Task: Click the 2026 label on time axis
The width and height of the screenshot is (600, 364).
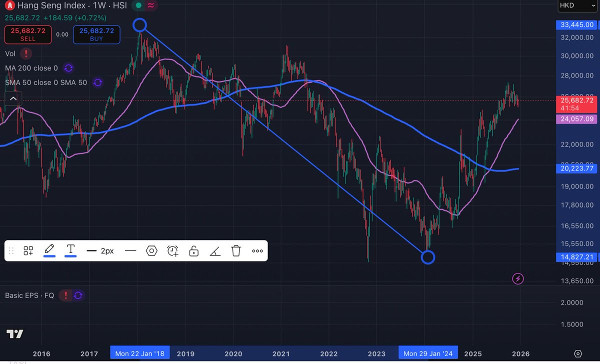Action: tap(520, 353)
